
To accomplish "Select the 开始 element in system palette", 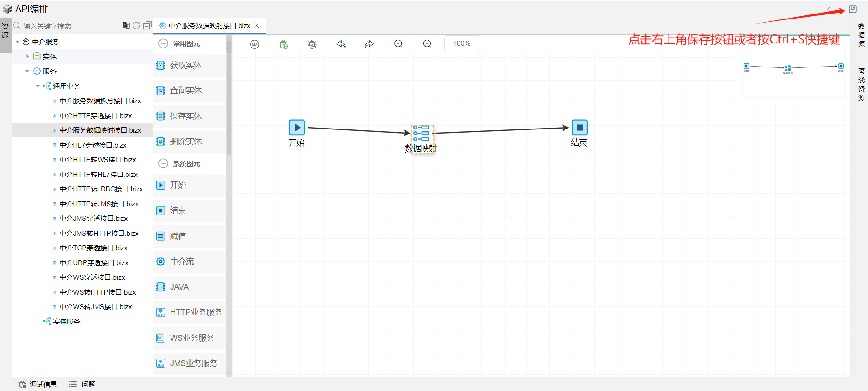I will coord(190,185).
